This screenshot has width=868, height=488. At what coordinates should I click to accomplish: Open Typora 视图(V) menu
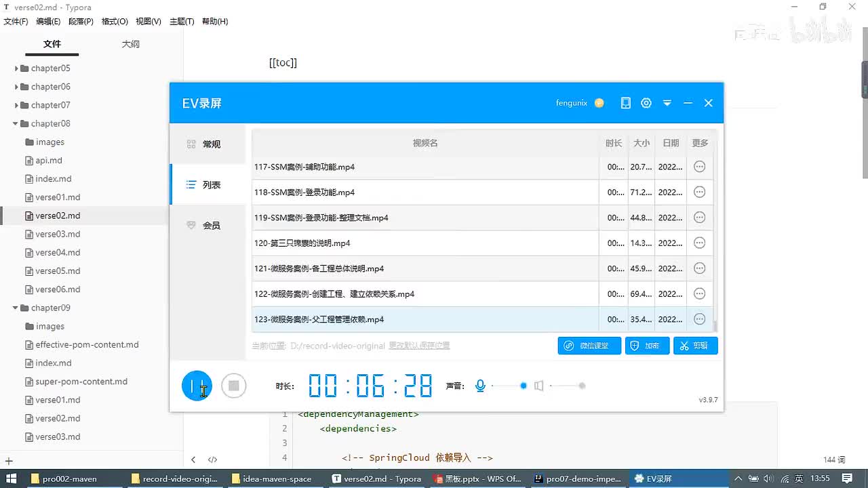tap(149, 22)
